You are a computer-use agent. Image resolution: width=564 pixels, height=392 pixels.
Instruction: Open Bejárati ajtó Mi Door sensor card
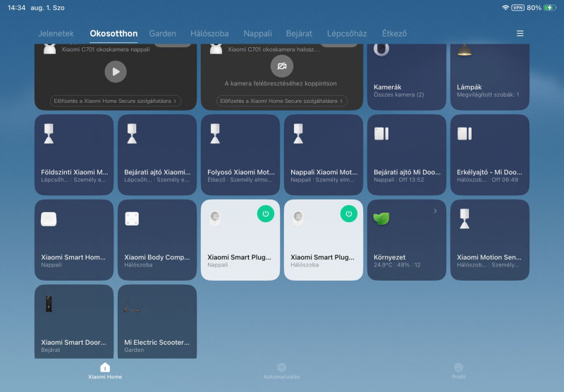pyautogui.click(x=407, y=154)
